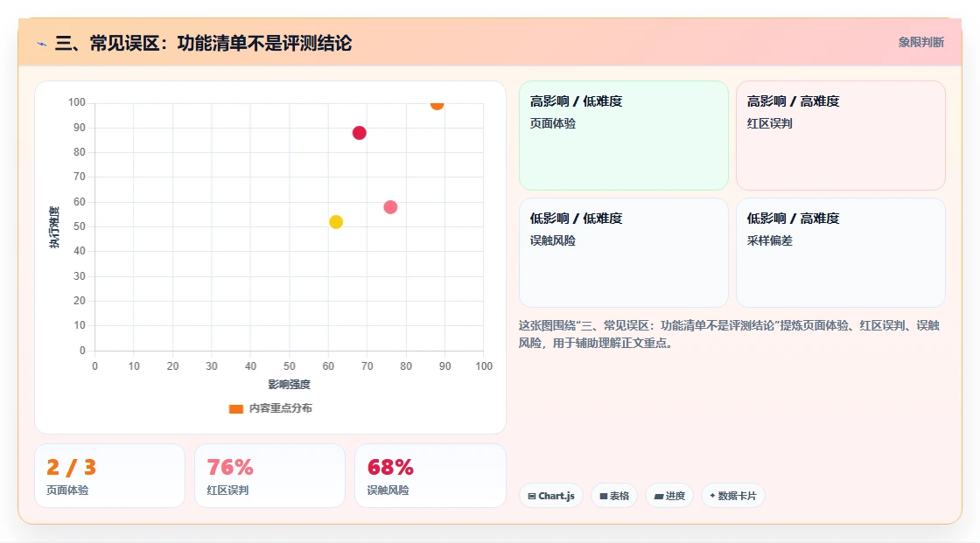Click the 表格 chip icon
The image size is (980, 543).
coord(604,496)
